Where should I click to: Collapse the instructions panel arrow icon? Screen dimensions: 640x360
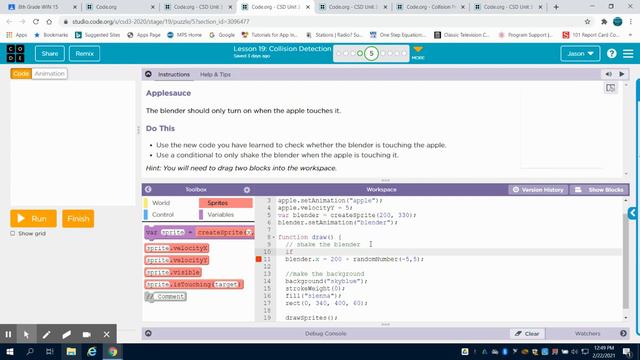pos(148,74)
